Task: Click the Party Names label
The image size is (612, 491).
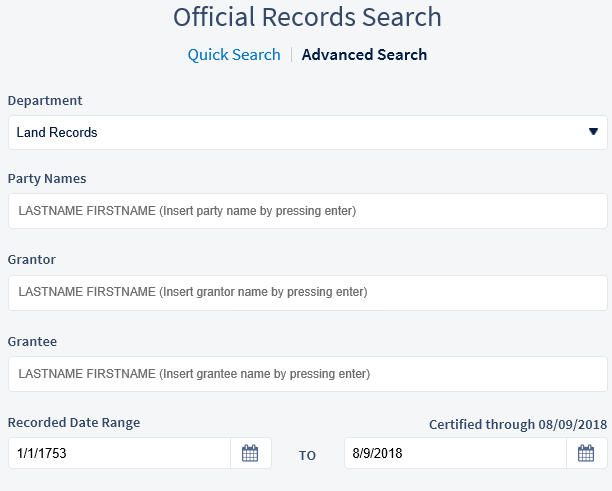Action: pos(47,179)
